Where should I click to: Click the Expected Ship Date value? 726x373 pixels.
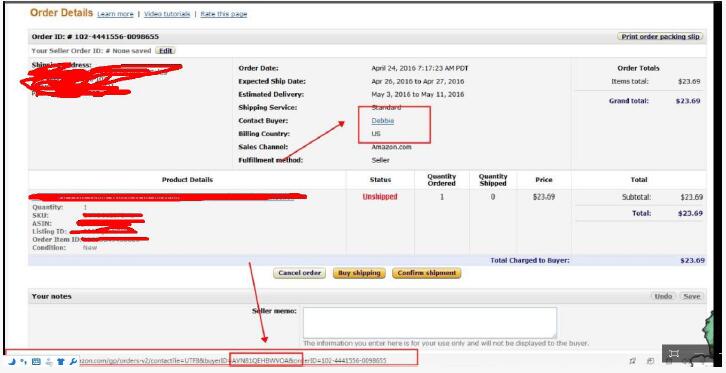418,81
